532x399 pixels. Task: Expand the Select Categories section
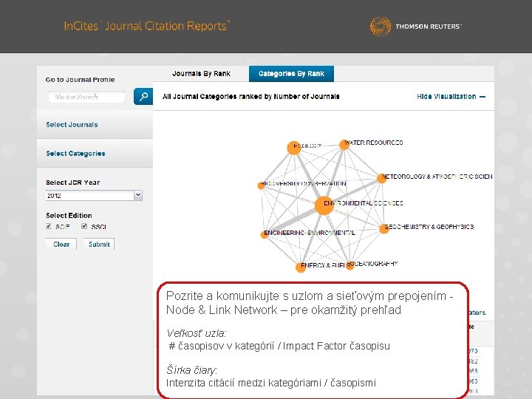pos(95,154)
